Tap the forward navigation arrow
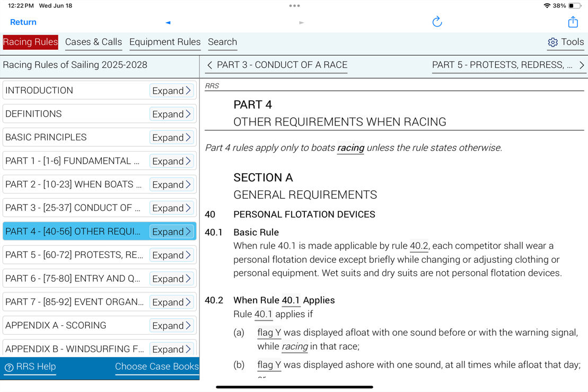 tap(301, 22)
